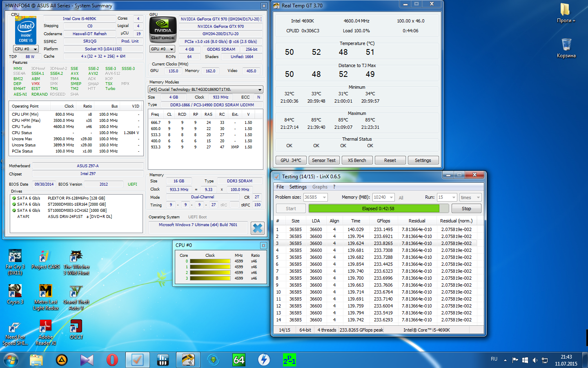Open the GPU #0 selector dropdown
The width and height of the screenshot is (588, 368).
click(x=162, y=49)
